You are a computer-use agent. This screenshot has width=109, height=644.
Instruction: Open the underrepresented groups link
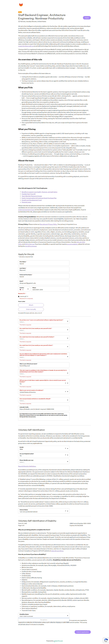coord(26,210)
